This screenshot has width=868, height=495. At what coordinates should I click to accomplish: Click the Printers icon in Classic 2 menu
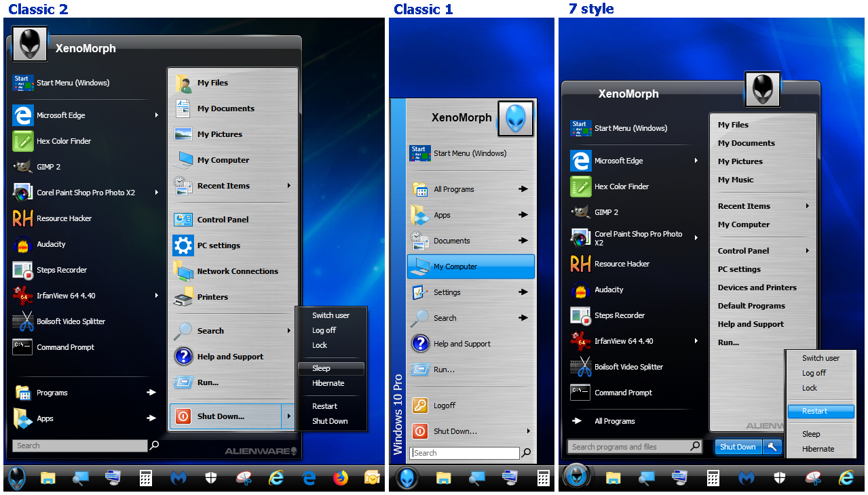click(183, 297)
